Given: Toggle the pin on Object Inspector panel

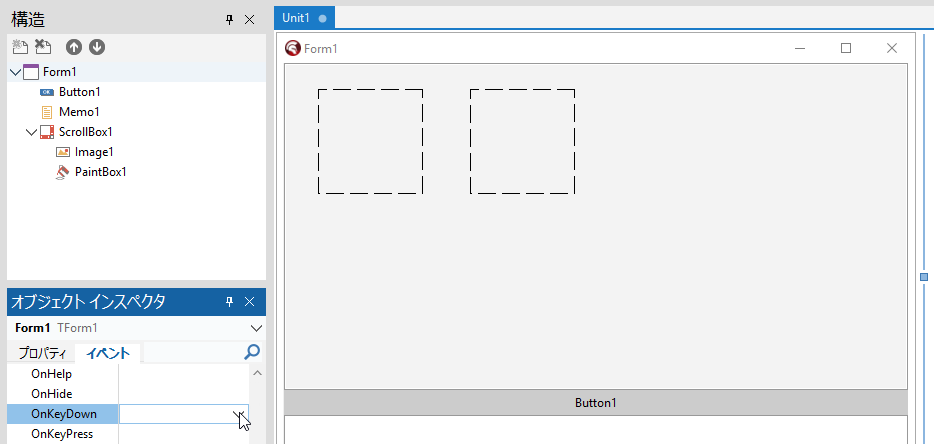Looking at the screenshot, I should (228, 302).
